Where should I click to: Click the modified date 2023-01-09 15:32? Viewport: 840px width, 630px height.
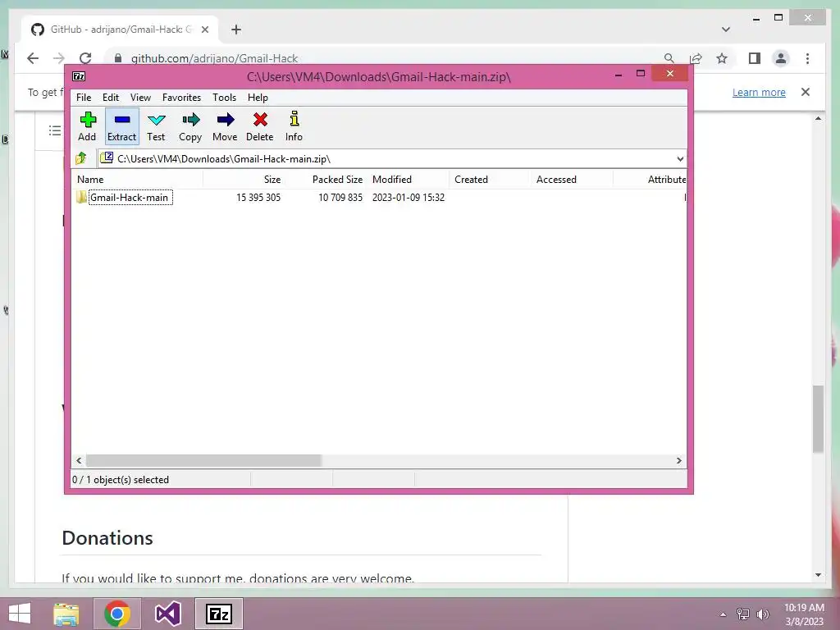[409, 197]
